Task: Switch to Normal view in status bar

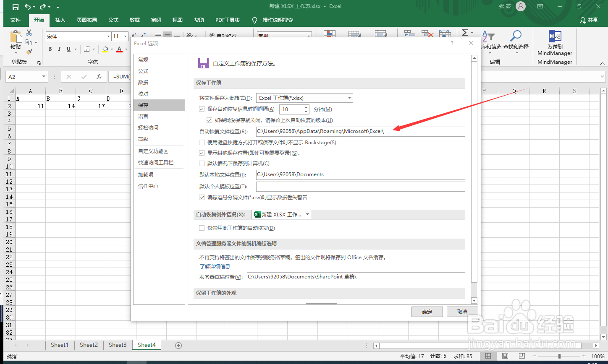Action: click(x=488, y=356)
